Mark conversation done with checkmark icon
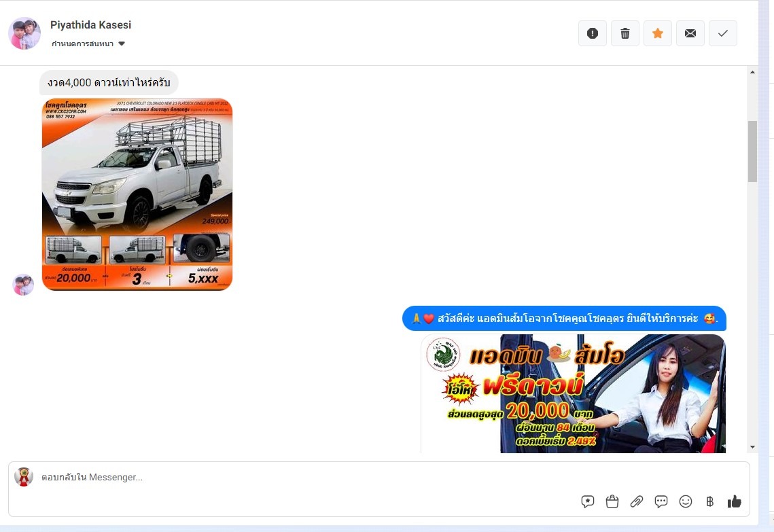Viewport: 774px width, 532px height. pos(722,33)
